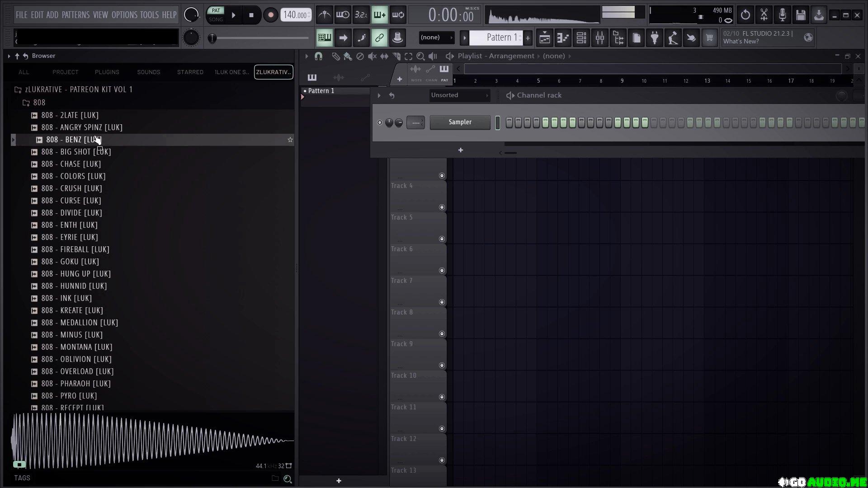The height and width of the screenshot is (488, 868).
Task: Click the stamp tool icon
Action: [x=398, y=38]
